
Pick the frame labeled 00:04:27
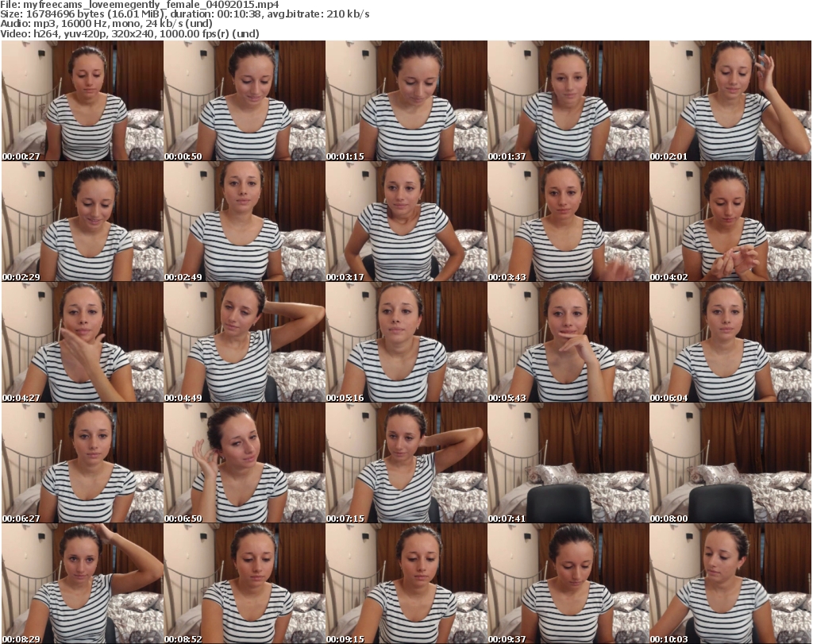pos(83,342)
